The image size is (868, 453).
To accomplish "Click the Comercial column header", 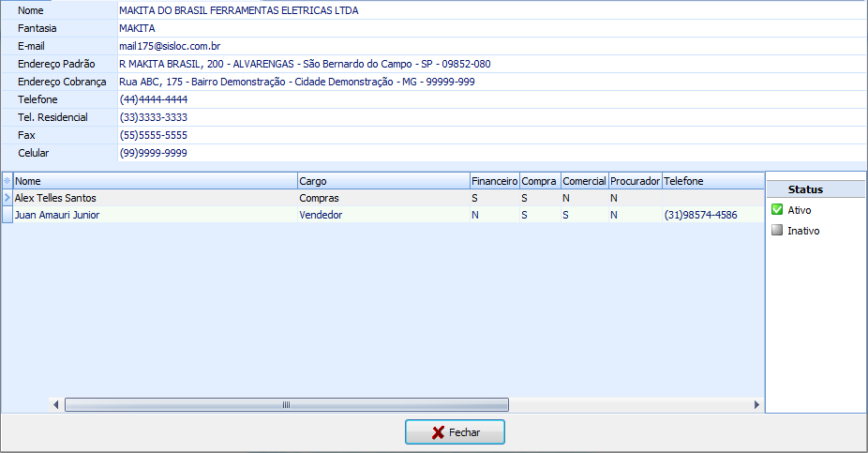I will (585, 181).
